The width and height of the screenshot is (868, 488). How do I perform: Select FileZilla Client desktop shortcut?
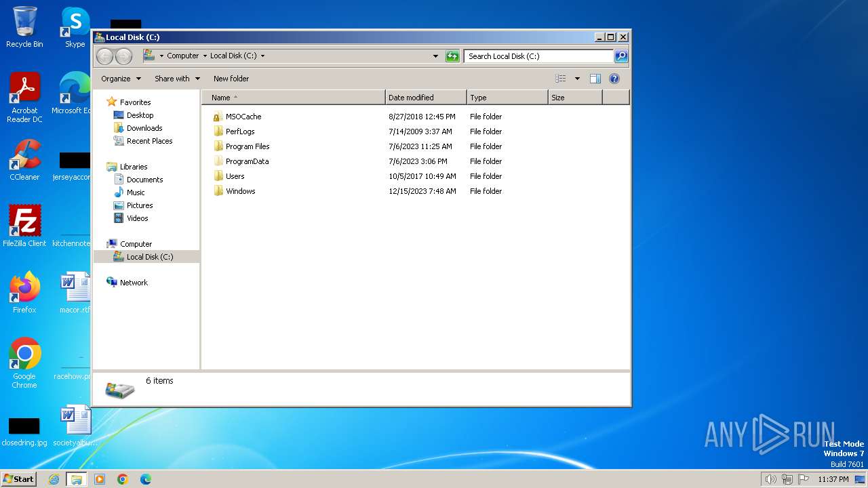[x=24, y=226]
